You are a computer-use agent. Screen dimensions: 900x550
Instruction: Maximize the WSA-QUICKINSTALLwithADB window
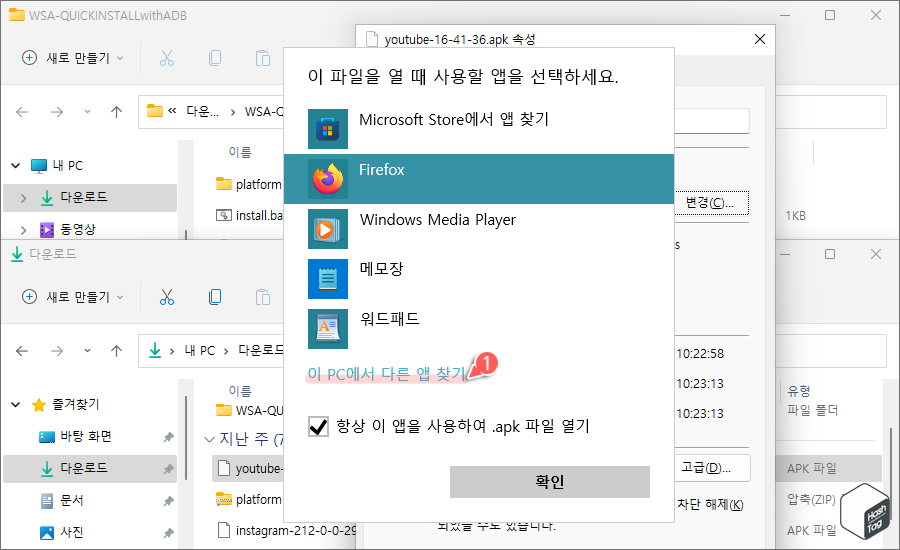pos(830,15)
